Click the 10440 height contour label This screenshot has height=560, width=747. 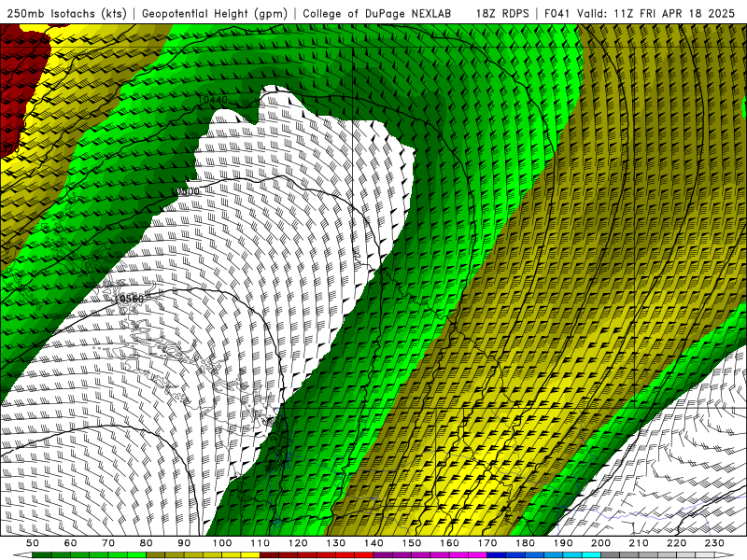(213, 100)
